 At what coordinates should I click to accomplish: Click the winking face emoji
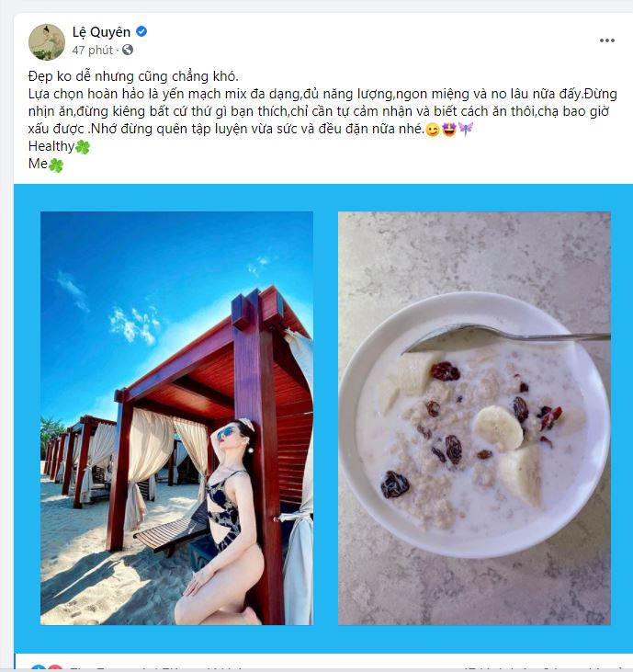(433, 129)
